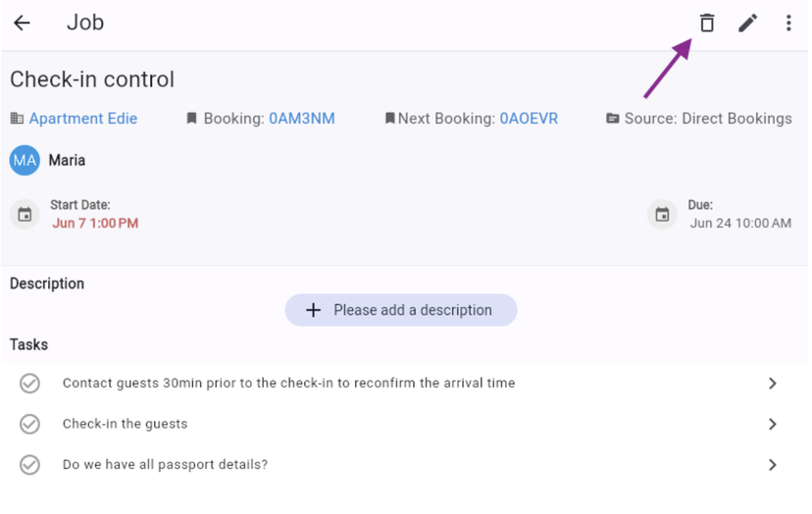Screen dimensions: 812x514
Task: Open booking 0AM3NM link
Action: (302, 119)
